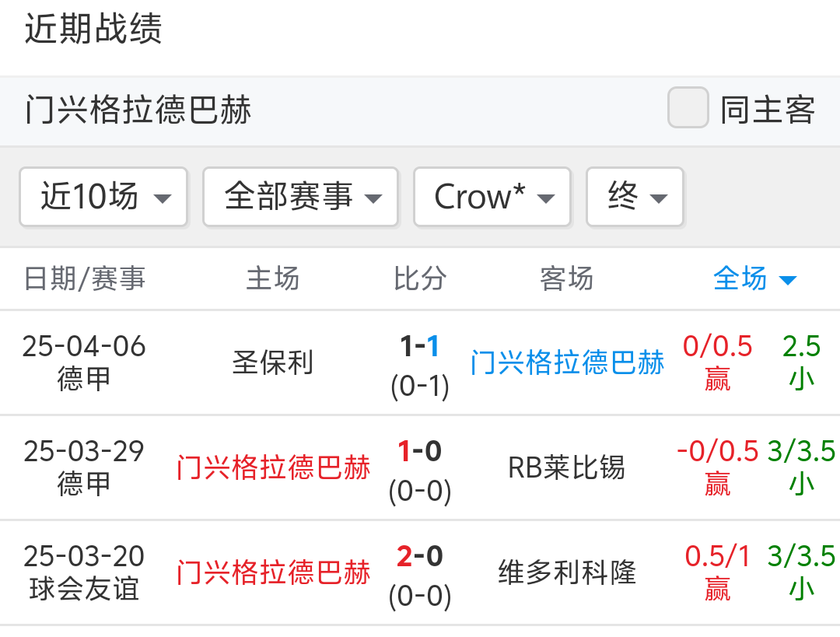Select the 全场 column header
This screenshot has width=840, height=637.
tap(740, 278)
